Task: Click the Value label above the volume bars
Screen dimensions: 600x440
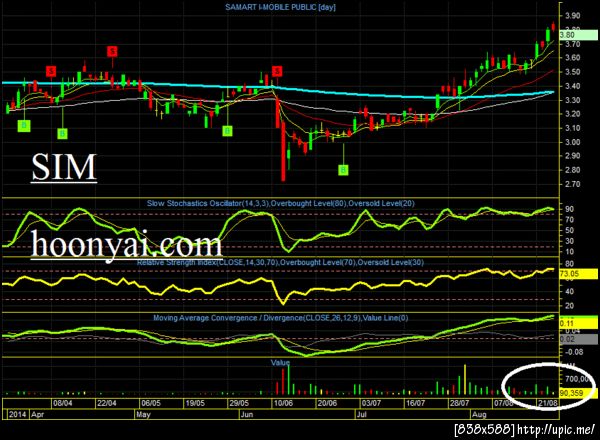Action: tap(280, 362)
